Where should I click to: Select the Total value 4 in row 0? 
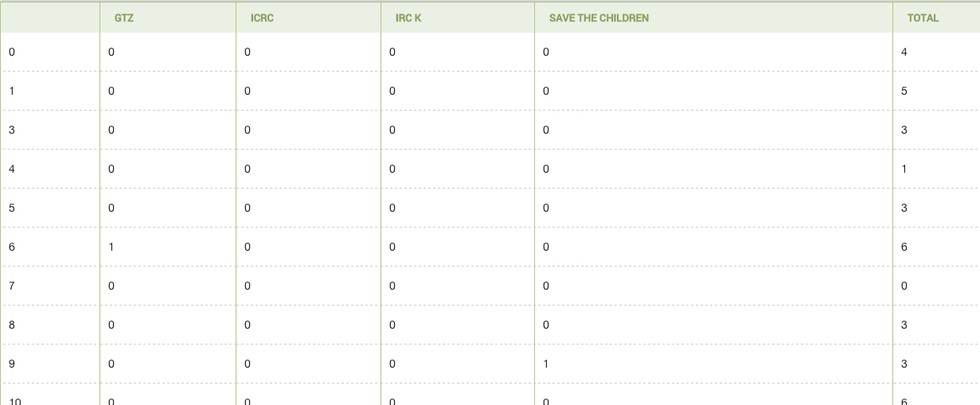coord(904,53)
